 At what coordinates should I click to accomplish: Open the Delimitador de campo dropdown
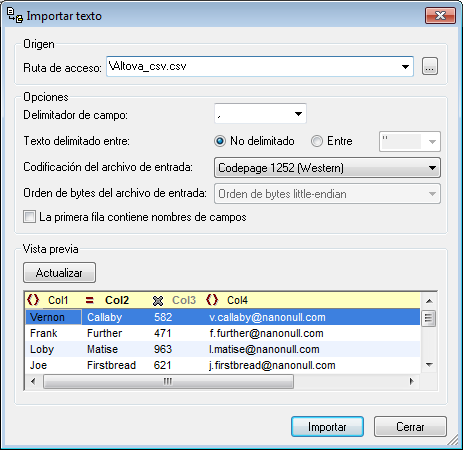coord(260,114)
